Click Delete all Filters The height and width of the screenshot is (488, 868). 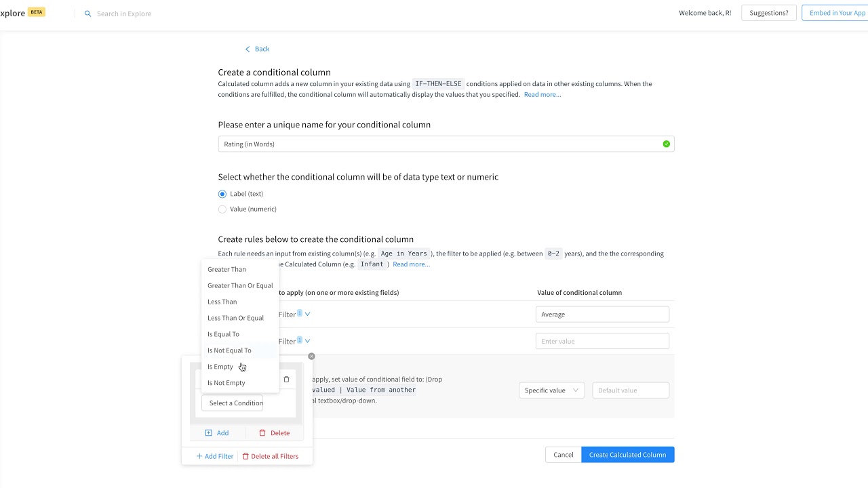[x=270, y=456]
